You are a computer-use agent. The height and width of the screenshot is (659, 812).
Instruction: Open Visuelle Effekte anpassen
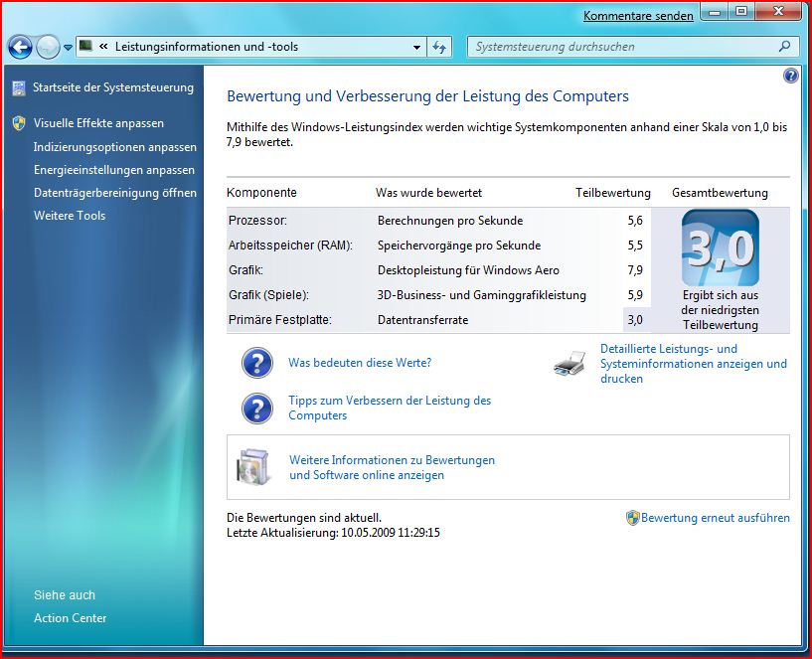[x=98, y=123]
